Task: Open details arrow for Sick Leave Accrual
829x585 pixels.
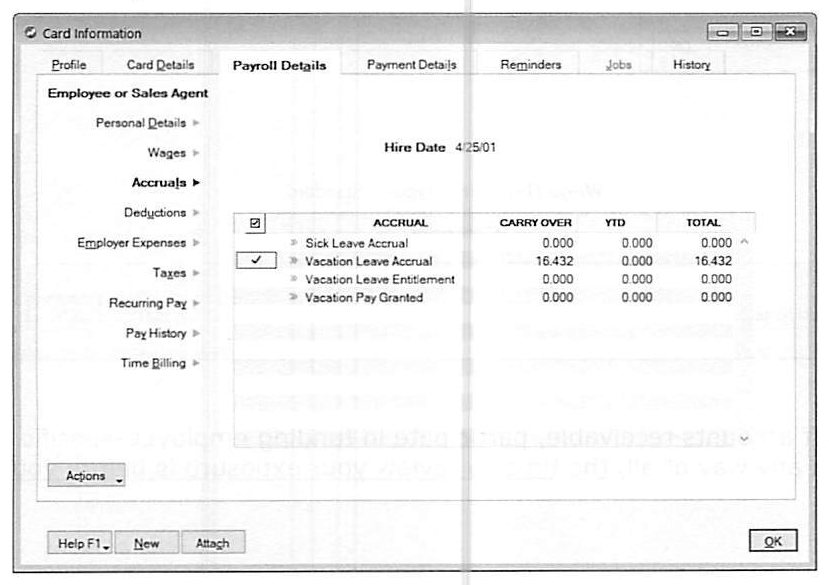Action: (x=294, y=243)
